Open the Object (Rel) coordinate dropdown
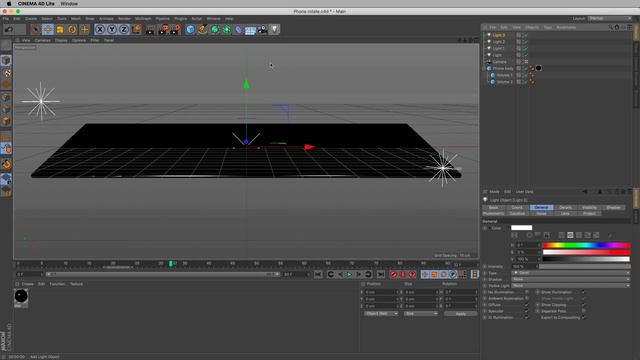This screenshot has width=640, height=360. tap(381, 314)
